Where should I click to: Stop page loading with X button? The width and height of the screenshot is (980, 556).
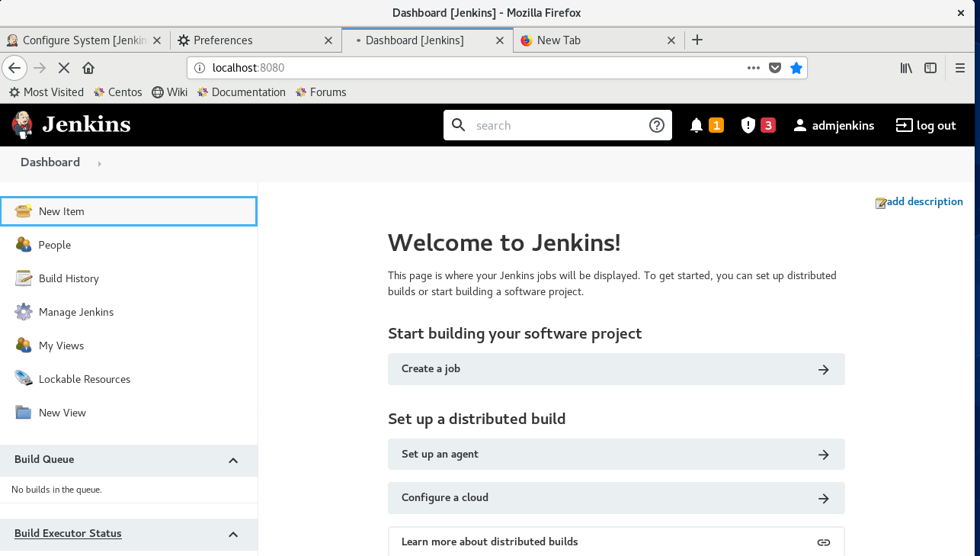click(64, 68)
